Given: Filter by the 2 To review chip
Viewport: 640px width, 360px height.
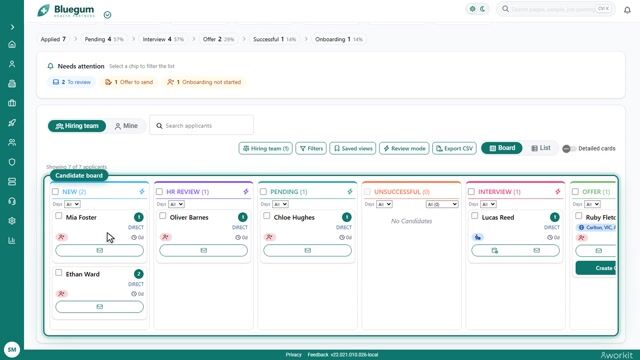Looking at the screenshot, I should [71, 82].
